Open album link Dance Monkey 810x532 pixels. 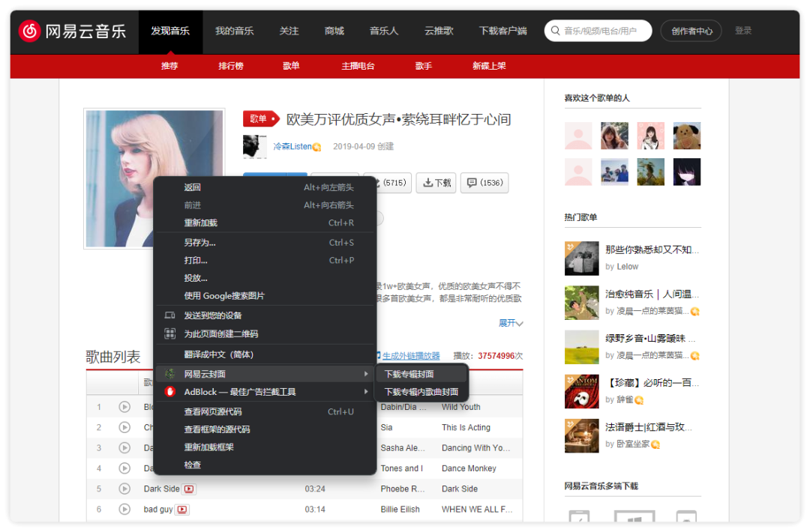tap(469, 468)
